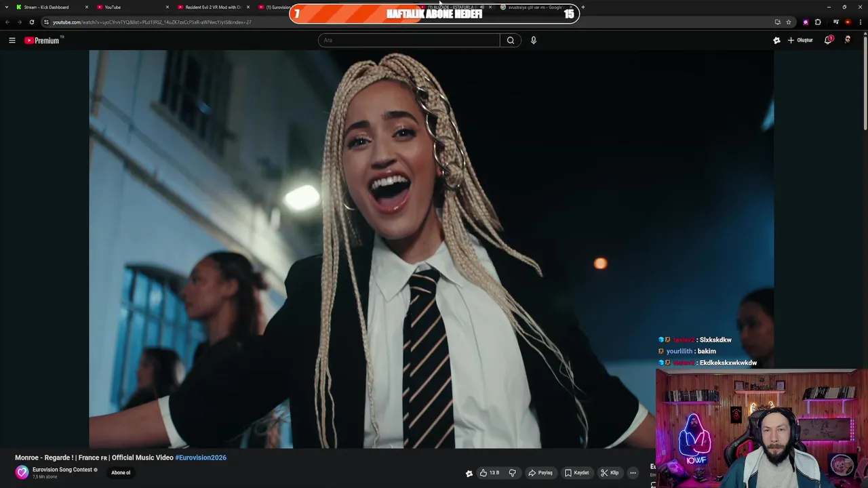Open Eurovision Song Contest channel name
The height and width of the screenshot is (488, 868).
point(62,470)
